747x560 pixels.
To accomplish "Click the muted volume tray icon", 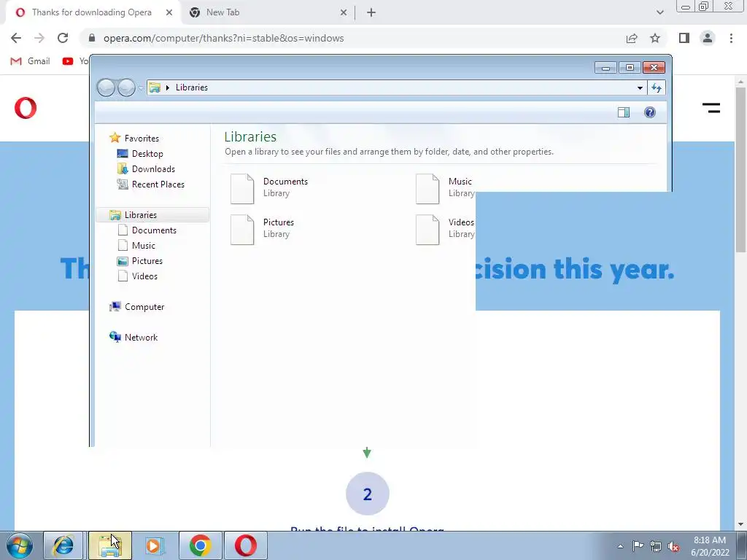I will coord(673,547).
